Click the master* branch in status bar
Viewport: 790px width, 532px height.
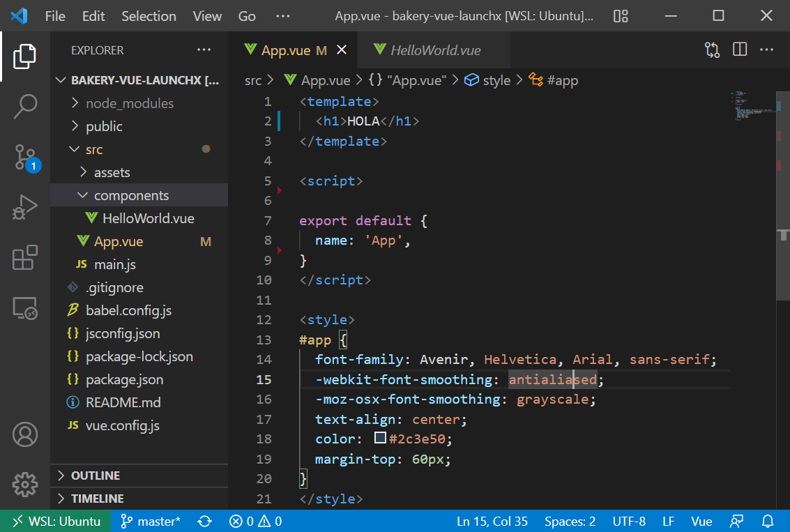[x=150, y=522]
